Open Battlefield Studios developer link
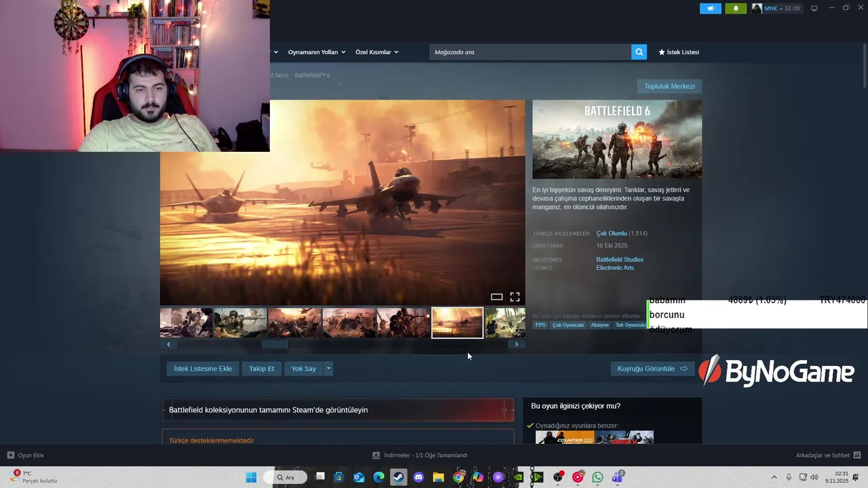This screenshot has height=488, width=868. (x=620, y=260)
